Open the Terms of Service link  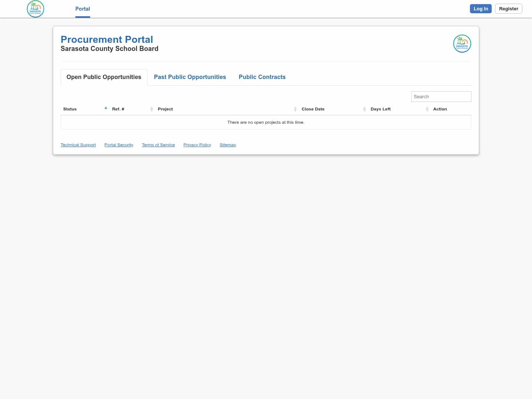click(x=158, y=144)
